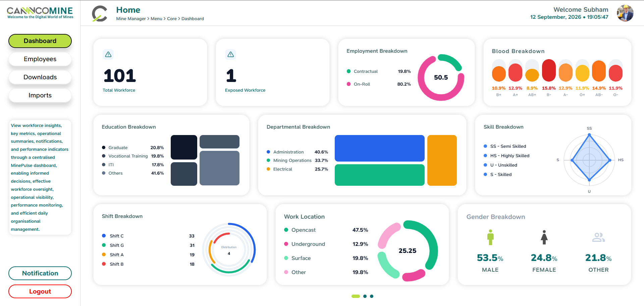This screenshot has height=306, width=644.
Task: Click Mine Manager in the breadcrumb
Action: coord(131,19)
